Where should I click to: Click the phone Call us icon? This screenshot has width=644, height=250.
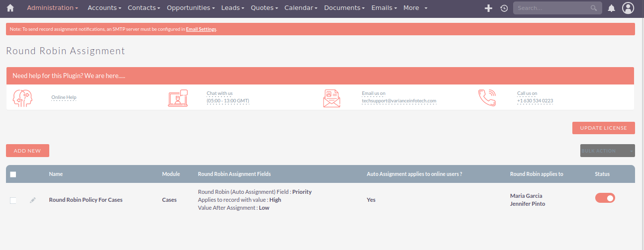(x=487, y=97)
